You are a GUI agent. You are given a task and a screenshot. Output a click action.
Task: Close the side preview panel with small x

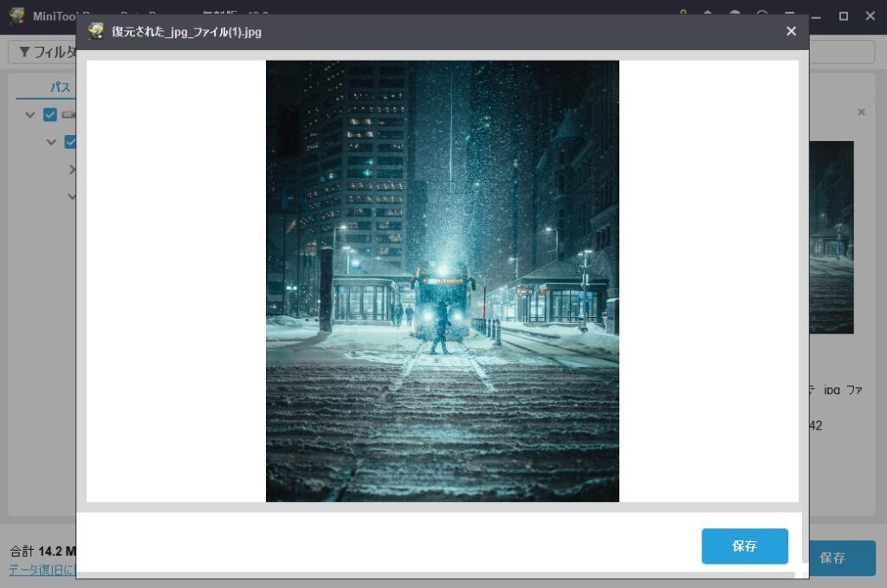860,113
